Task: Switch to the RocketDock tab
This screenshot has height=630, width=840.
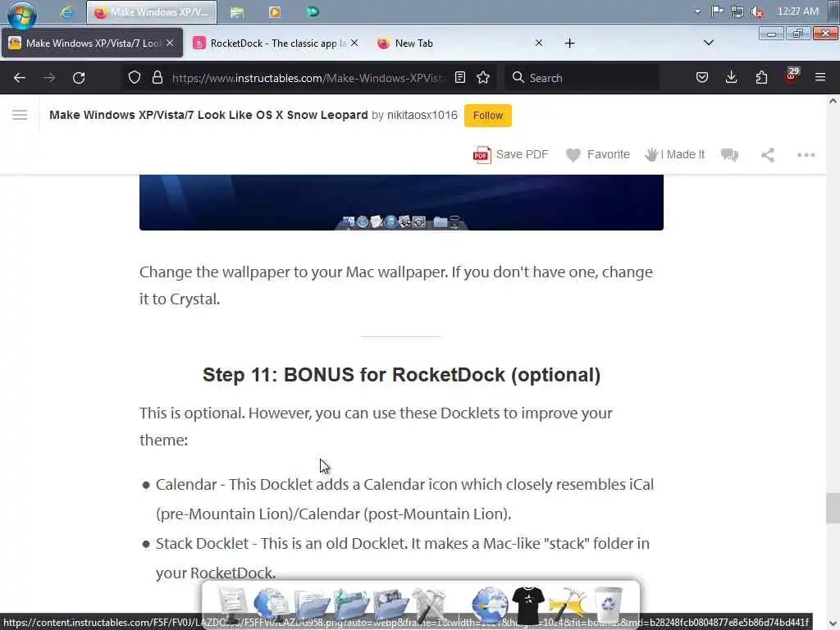Action: (276, 43)
